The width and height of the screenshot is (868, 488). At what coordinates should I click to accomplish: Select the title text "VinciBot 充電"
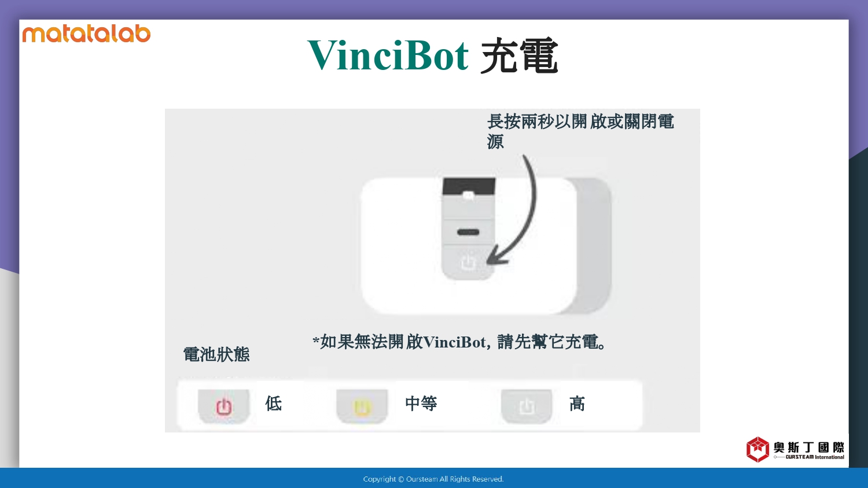click(433, 56)
